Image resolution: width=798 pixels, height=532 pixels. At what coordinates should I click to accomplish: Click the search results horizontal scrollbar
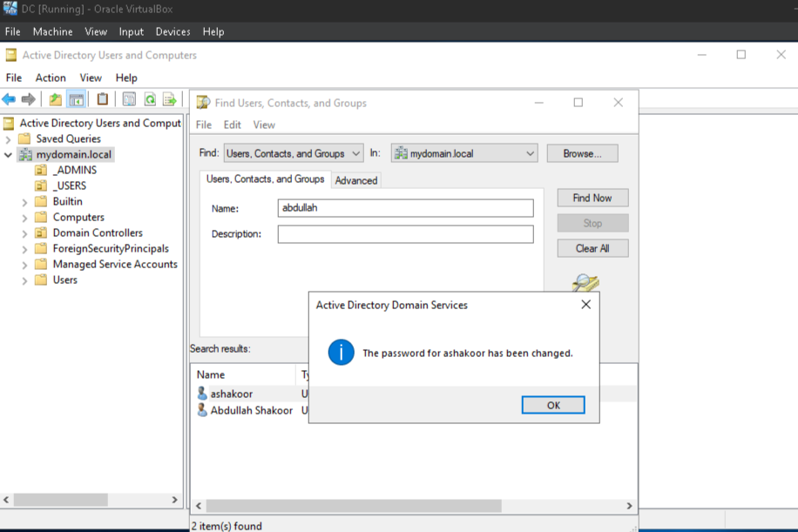(x=354, y=506)
